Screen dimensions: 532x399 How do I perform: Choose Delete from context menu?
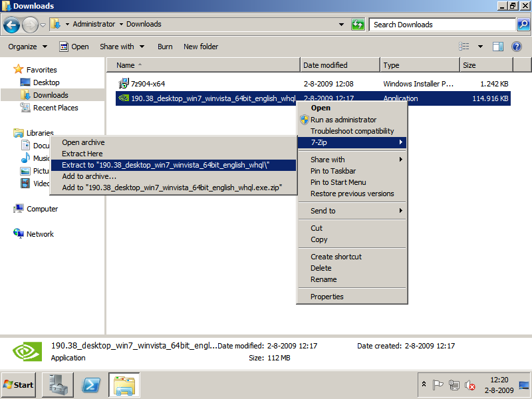coord(352,268)
